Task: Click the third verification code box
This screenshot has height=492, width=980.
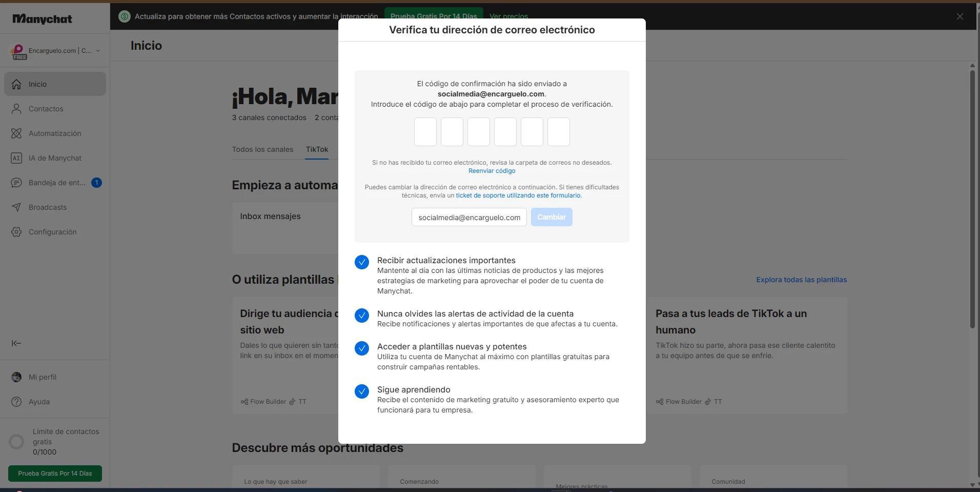Action: click(479, 132)
